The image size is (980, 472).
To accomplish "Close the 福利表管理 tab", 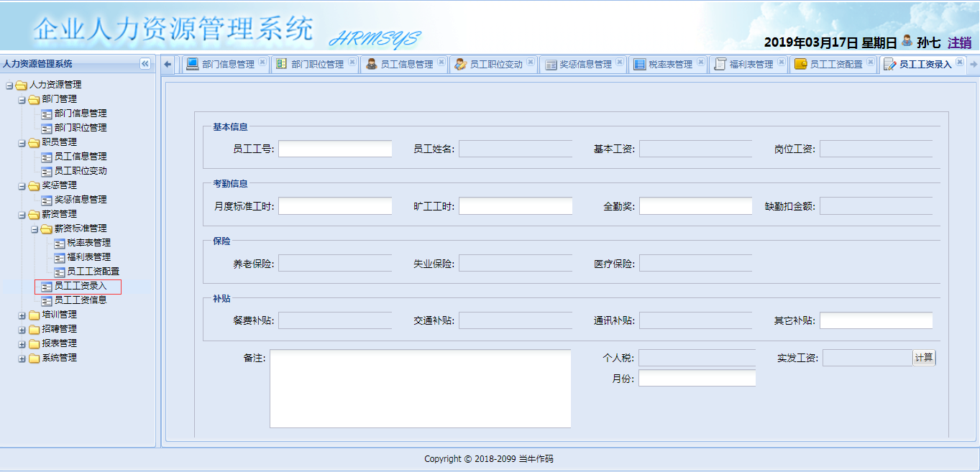I will pos(782,63).
